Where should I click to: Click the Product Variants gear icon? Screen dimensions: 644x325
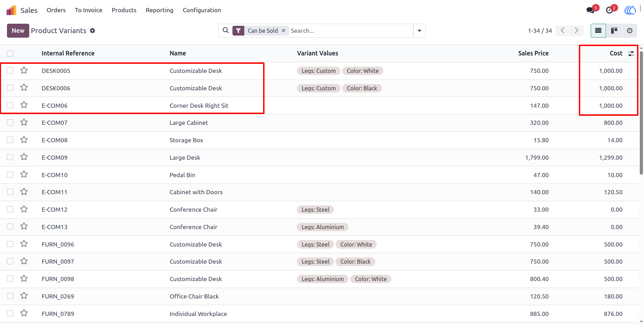tap(92, 31)
